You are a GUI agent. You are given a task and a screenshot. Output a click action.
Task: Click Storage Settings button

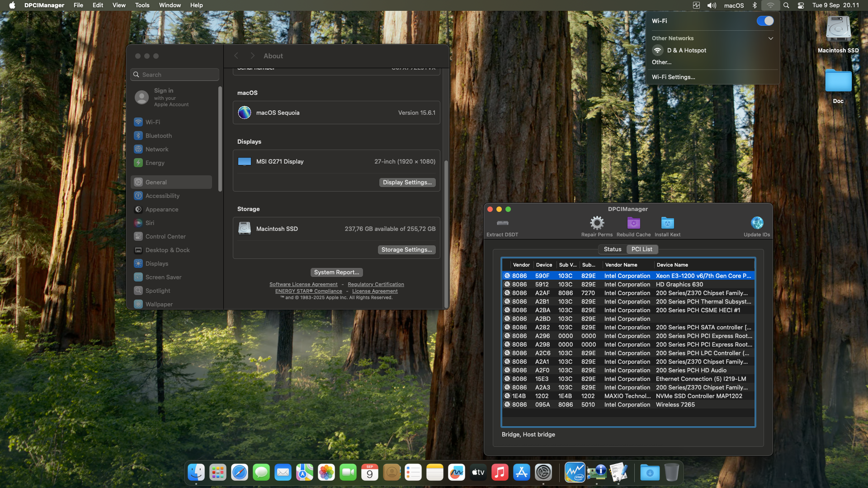pos(407,250)
